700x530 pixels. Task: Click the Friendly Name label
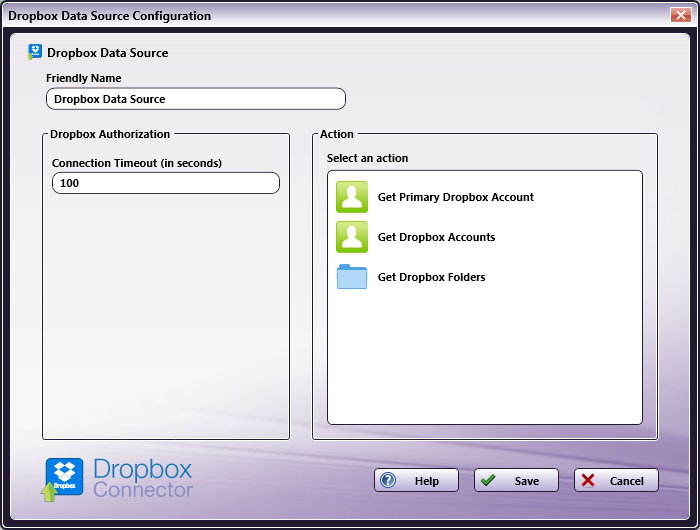[83, 78]
